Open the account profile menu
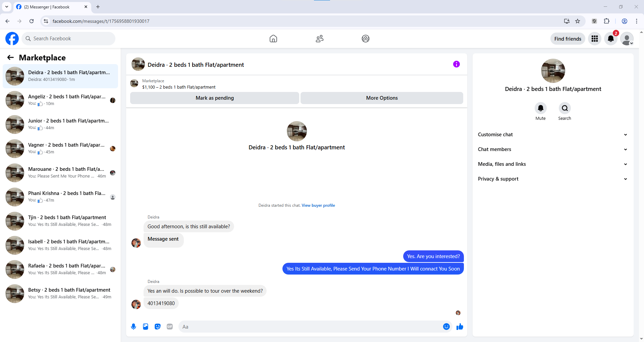 click(x=627, y=39)
